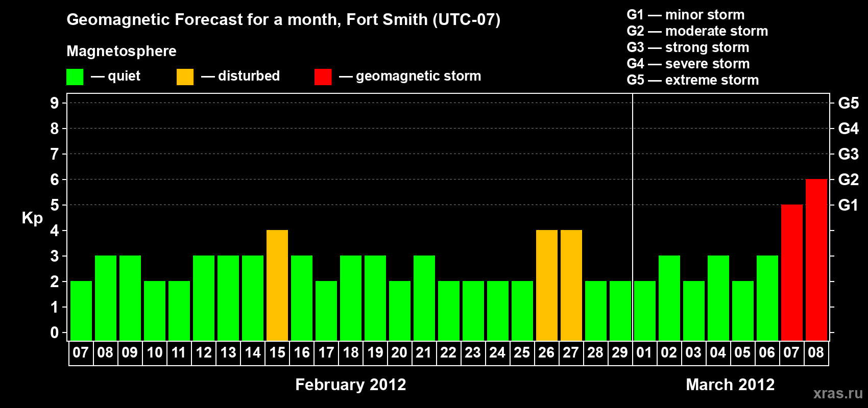The height and width of the screenshot is (408, 868).
Task: Click the G1 right-axis label
Action: (x=848, y=205)
